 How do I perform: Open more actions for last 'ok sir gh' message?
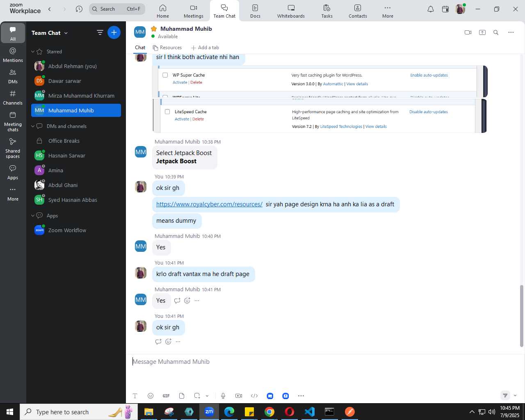pos(178,342)
